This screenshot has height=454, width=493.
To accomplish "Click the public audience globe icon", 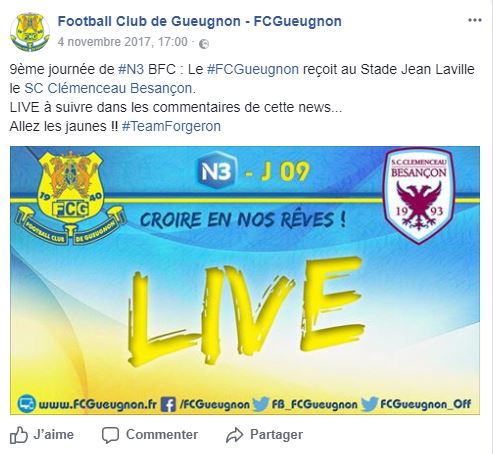I will 204,44.
